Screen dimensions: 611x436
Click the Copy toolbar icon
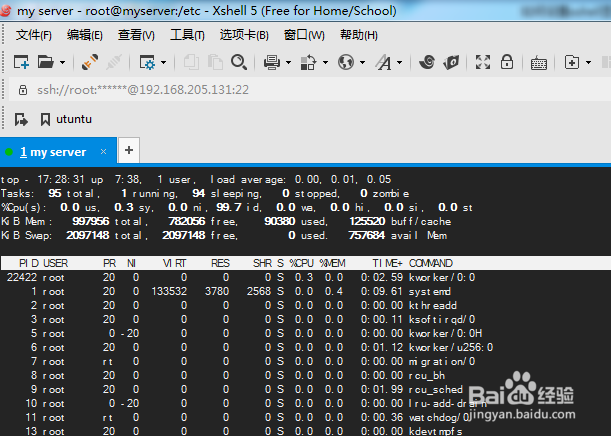tap(191, 62)
